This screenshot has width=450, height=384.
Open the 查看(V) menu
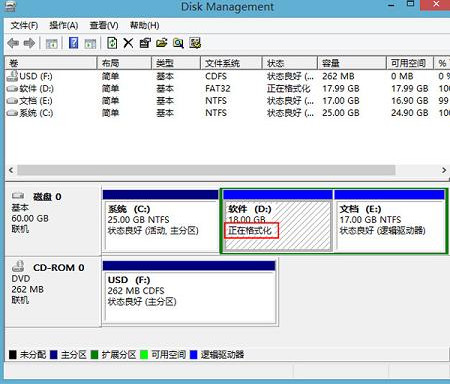coord(104,25)
